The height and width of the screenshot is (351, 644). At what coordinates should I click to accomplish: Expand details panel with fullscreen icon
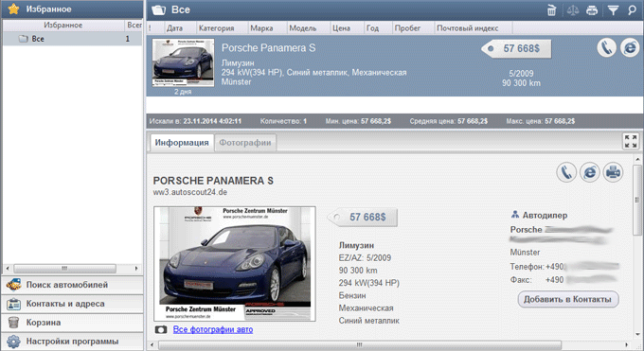click(631, 141)
